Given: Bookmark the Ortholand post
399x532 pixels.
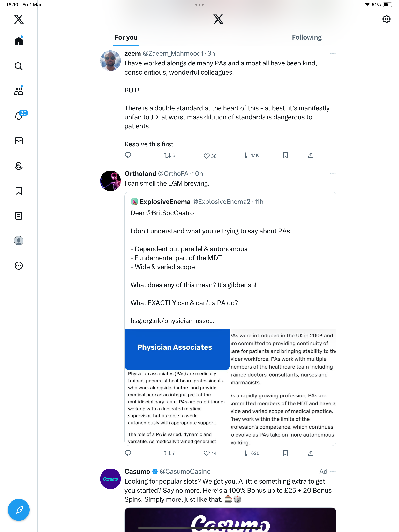Looking at the screenshot, I should pos(285,453).
